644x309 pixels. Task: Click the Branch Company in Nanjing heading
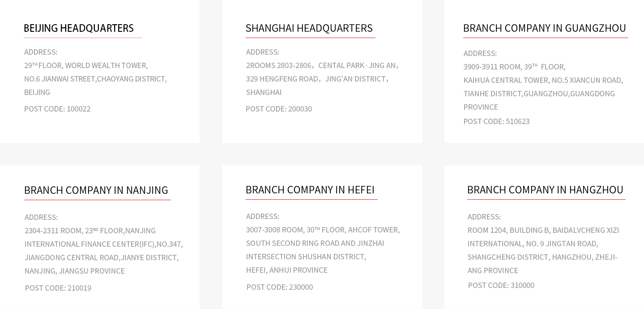96,190
